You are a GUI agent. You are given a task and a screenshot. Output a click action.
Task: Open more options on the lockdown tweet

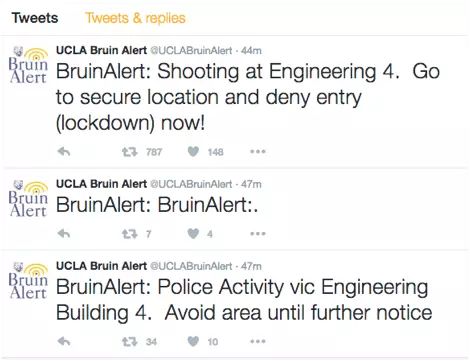coord(258,152)
